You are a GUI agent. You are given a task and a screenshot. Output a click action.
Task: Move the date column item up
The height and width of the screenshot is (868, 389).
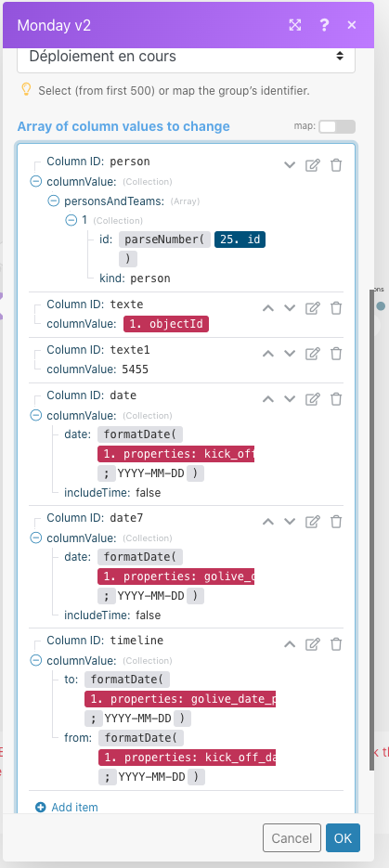pyautogui.click(x=268, y=398)
